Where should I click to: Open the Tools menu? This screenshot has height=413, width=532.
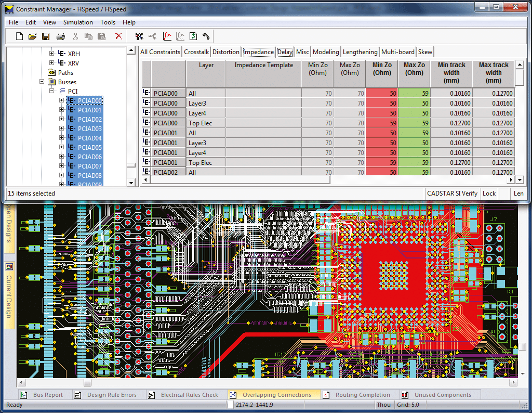108,22
